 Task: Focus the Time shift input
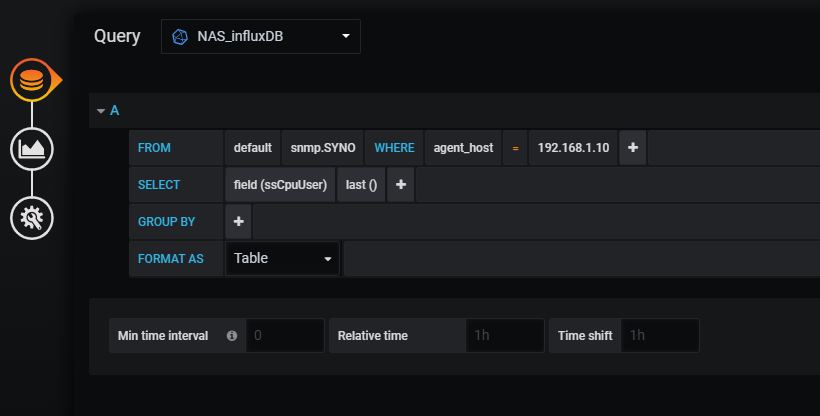point(660,335)
